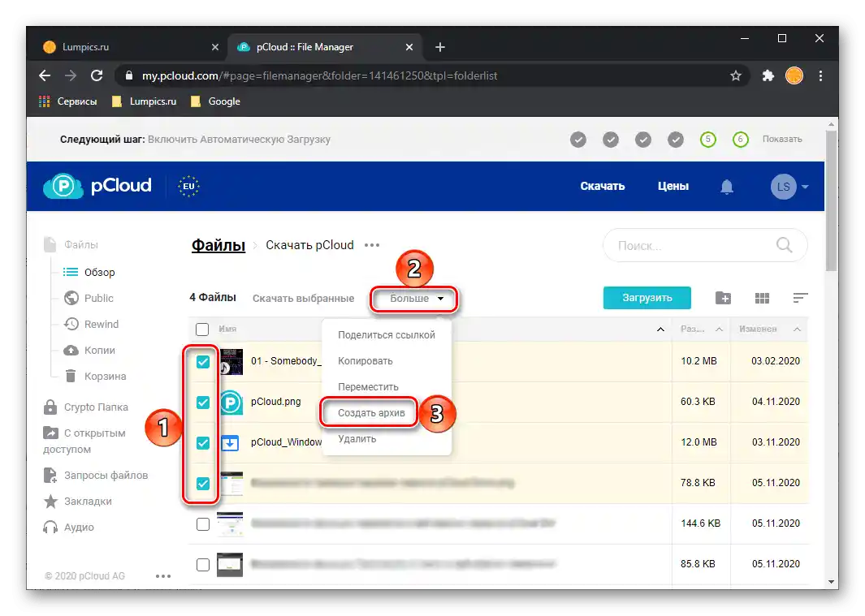Reload the page with the refresh icon
This screenshot has width=865, height=616.
97,75
